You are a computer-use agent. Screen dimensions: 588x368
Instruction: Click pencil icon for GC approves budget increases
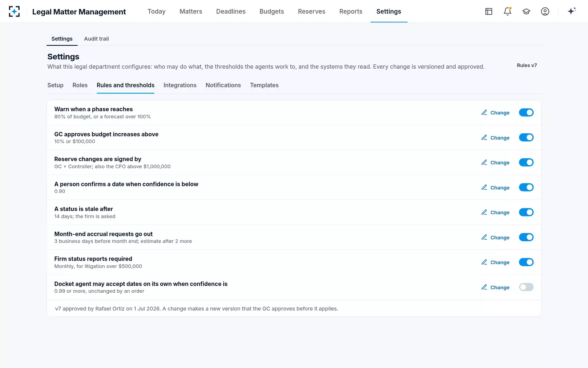tap(484, 137)
